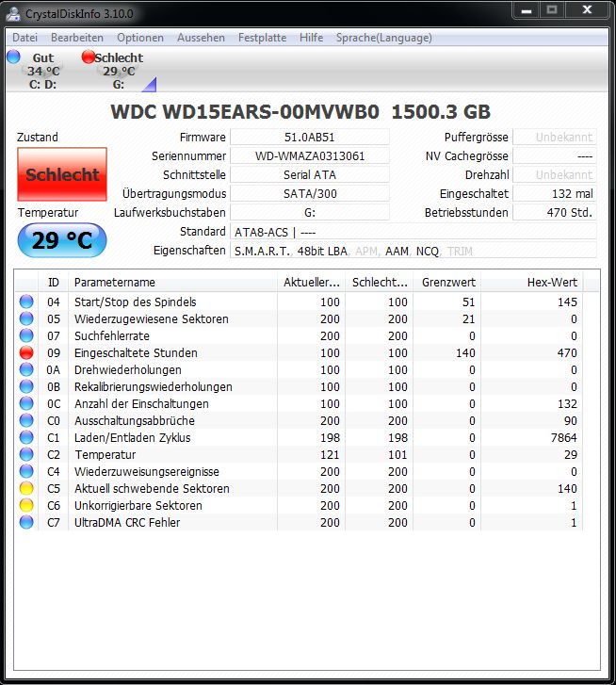Click the blue 29 °C temperature button
This screenshot has width=616, height=685.
click(62, 240)
